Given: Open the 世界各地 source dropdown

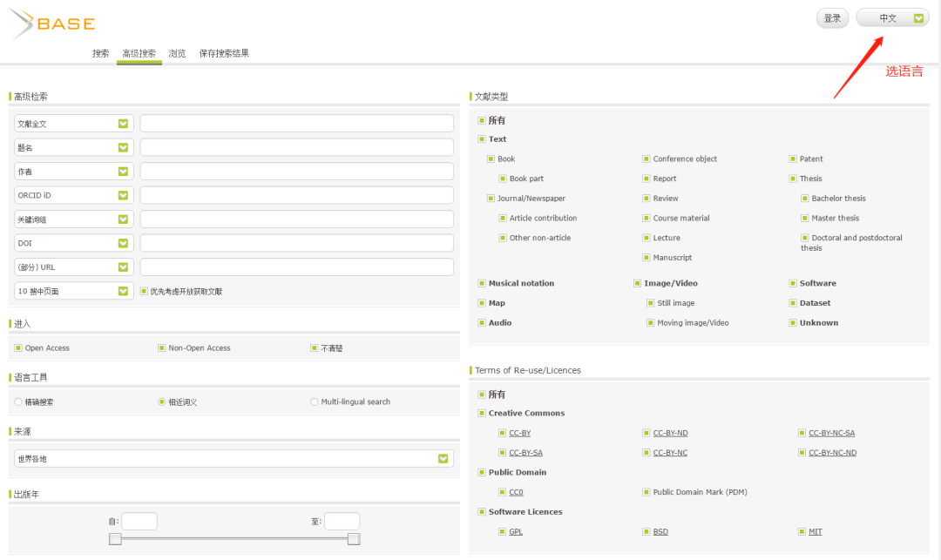Looking at the screenshot, I should coord(234,459).
